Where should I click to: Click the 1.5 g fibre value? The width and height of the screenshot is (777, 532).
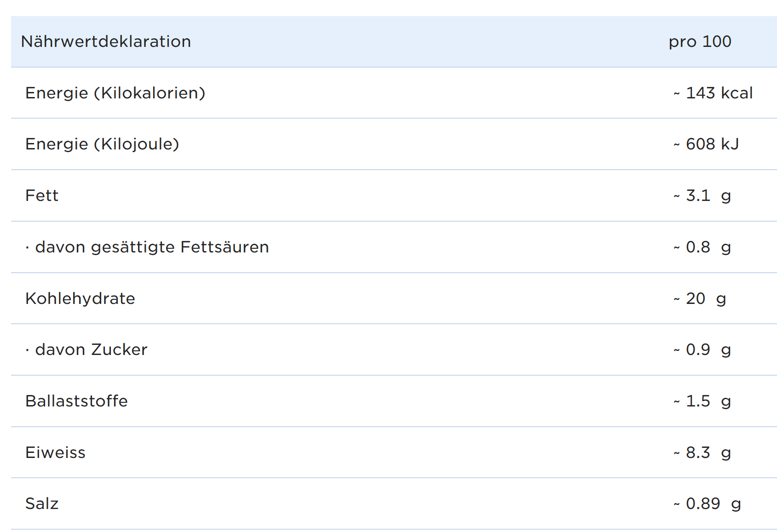pos(702,401)
